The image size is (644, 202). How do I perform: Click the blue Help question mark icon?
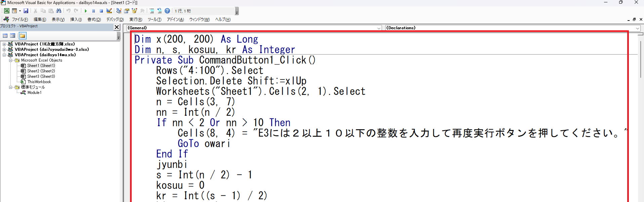tap(167, 11)
